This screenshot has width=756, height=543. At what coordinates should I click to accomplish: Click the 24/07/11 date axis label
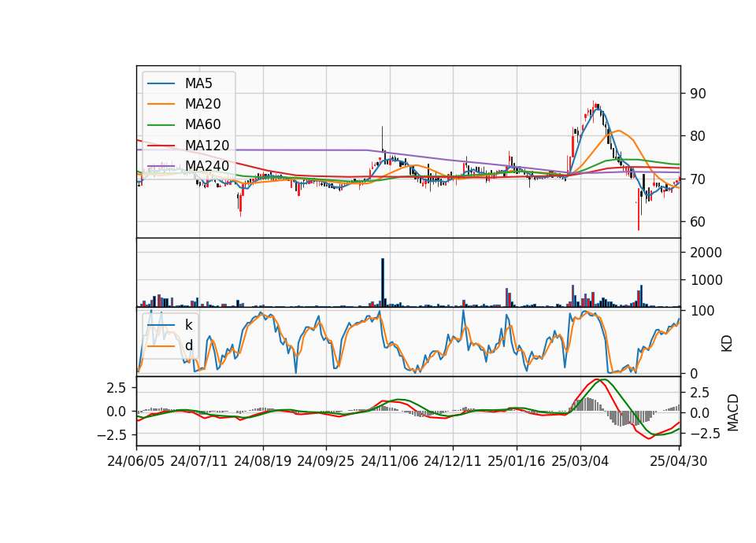click(x=199, y=462)
